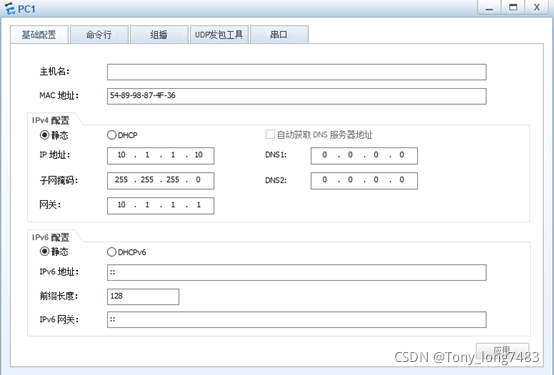Viewport: 554px width, 375px height.
Task: Click the 子网掩码 label
Action: 58,181
